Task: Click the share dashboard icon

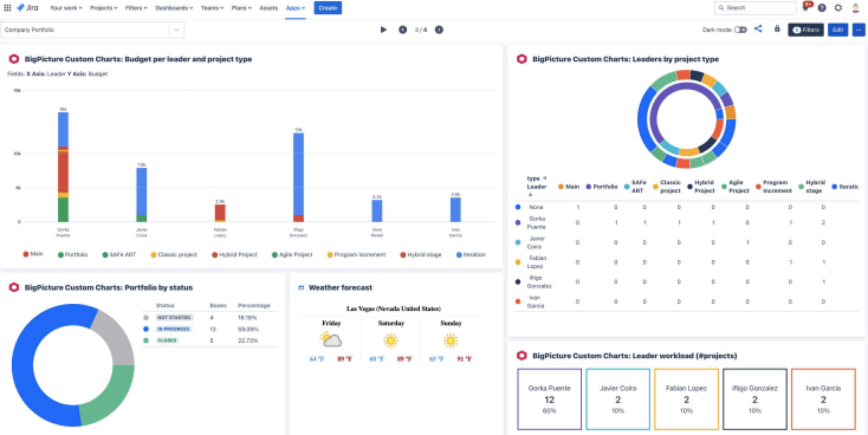Action: tap(758, 29)
